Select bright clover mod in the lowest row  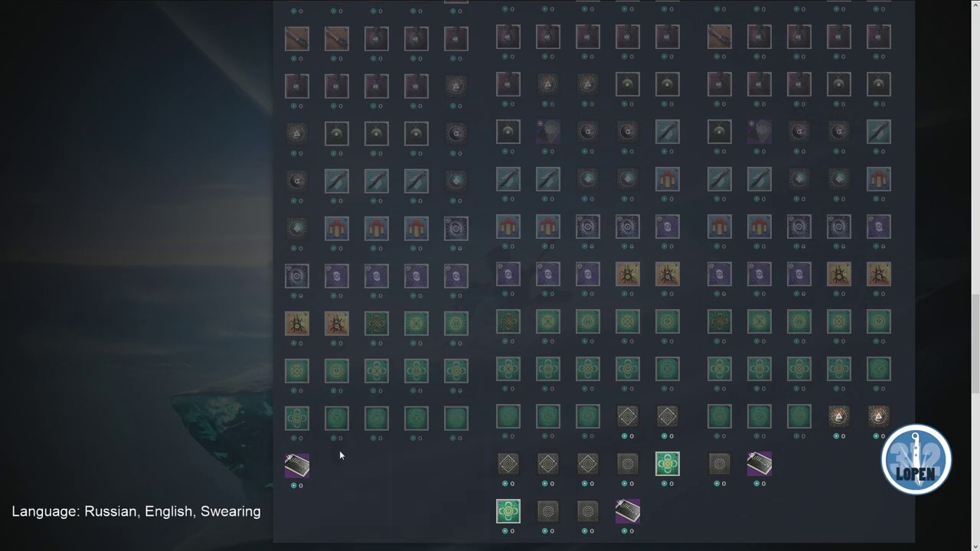click(x=508, y=511)
